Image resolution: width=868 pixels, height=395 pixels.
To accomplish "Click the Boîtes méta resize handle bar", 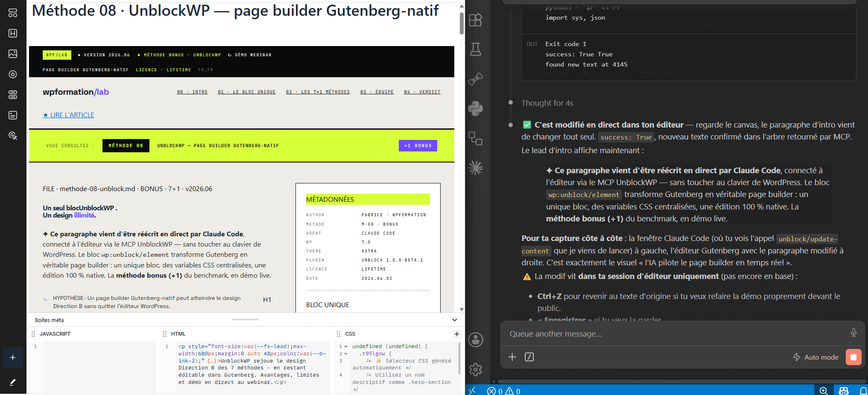I will click(x=245, y=319).
